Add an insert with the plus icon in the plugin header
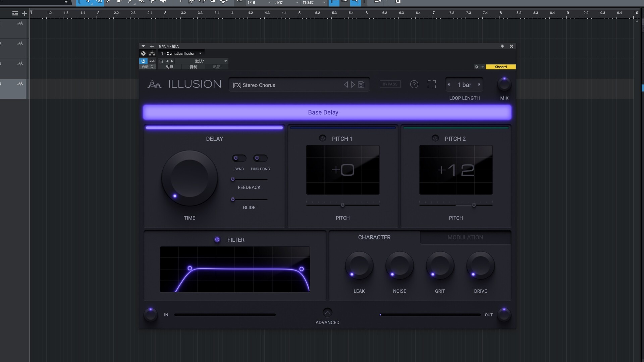The height and width of the screenshot is (362, 644). coord(152,46)
